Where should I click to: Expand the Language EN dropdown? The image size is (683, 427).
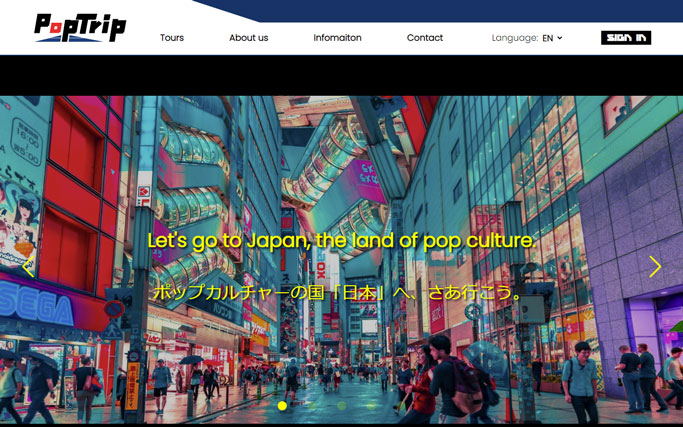[x=551, y=38]
